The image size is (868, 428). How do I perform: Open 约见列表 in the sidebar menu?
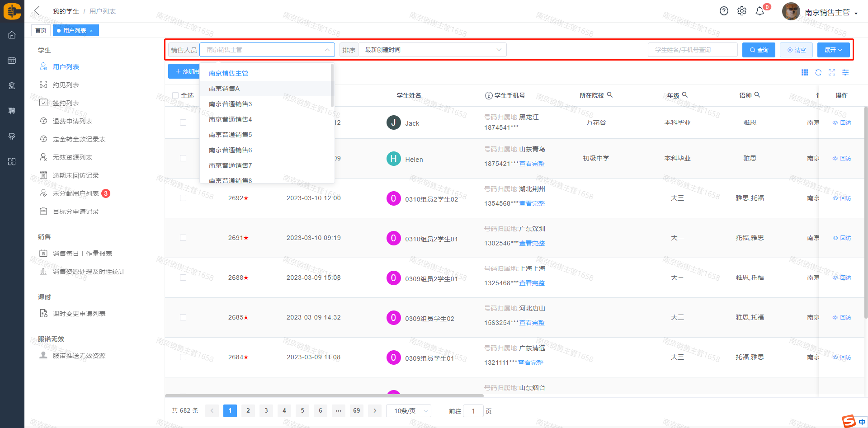66,85
